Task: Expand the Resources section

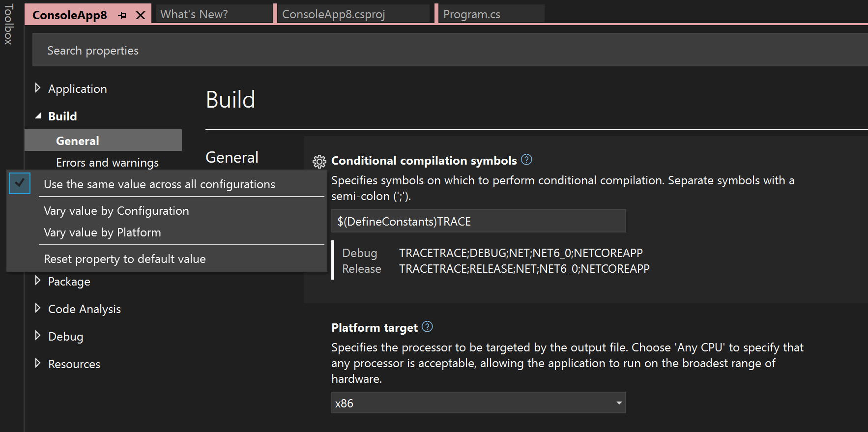Action: [38, 364]
